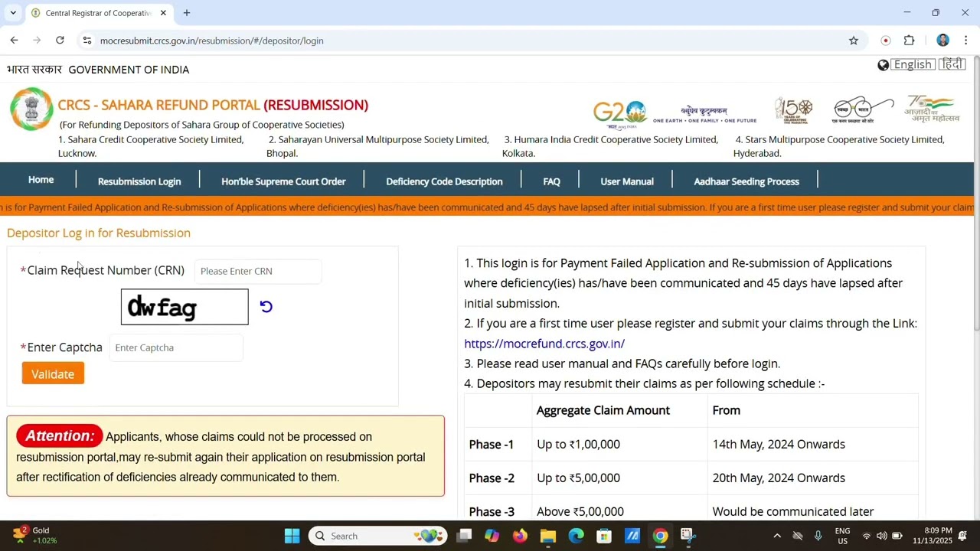980x551 pixels.
Task: Launch Copilot from the taskbar
Action: (492, 536)
